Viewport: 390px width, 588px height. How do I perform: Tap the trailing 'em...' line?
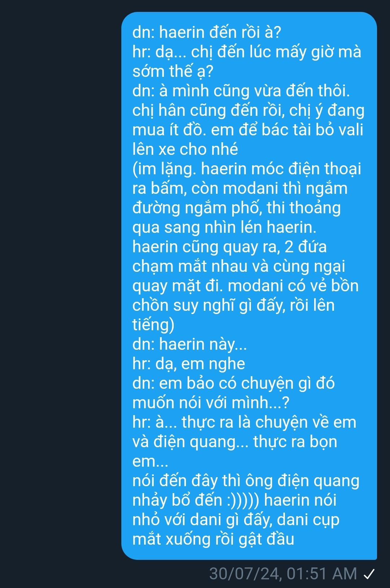(150, 461)
